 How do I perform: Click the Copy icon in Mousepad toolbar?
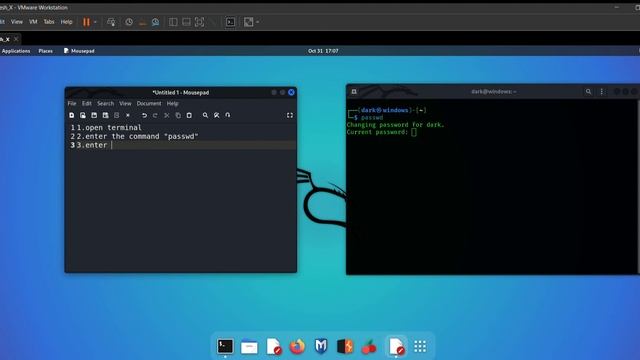pyautogui.click(x=178, y=116)
